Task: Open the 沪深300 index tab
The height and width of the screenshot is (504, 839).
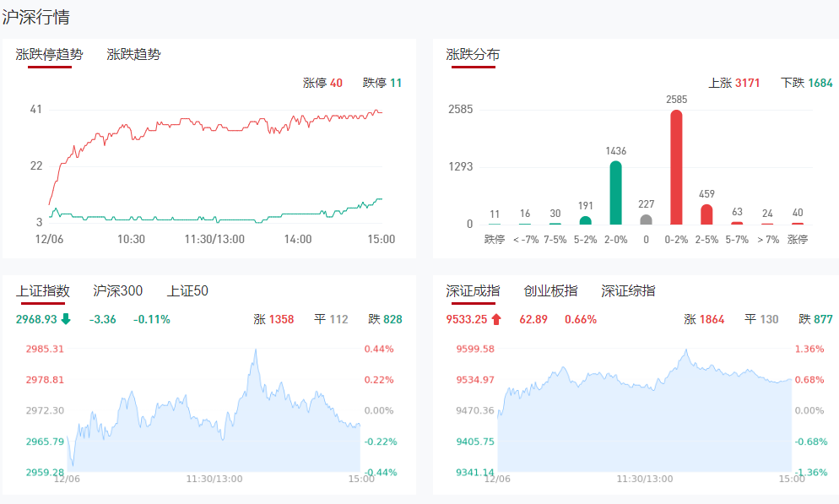Action: [x=117, y=291]
